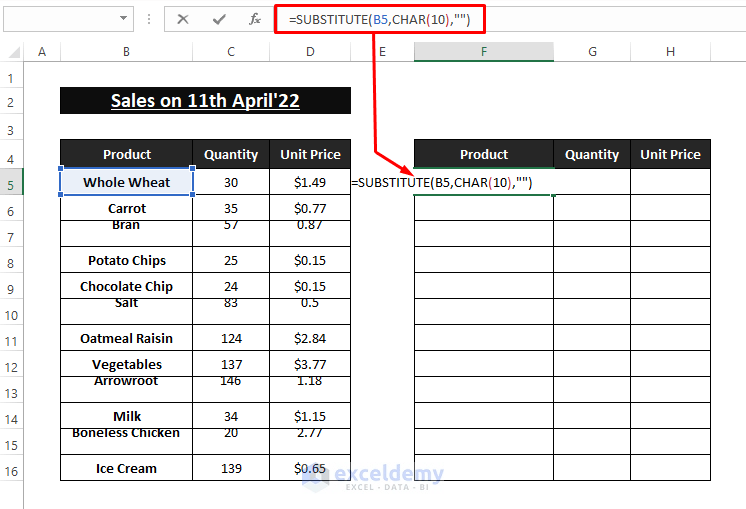Click quantity cell showing 35
The image size is (746, 509).
click(x=231, y=208)
